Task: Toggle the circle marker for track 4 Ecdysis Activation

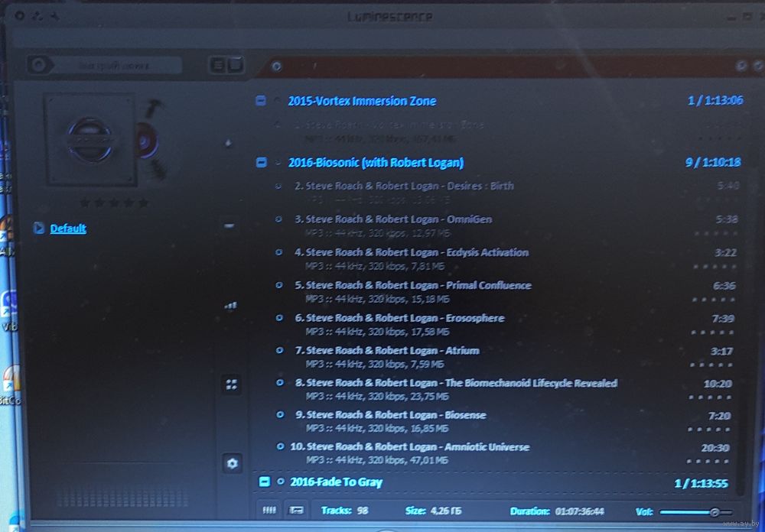Action: point(279,252)
